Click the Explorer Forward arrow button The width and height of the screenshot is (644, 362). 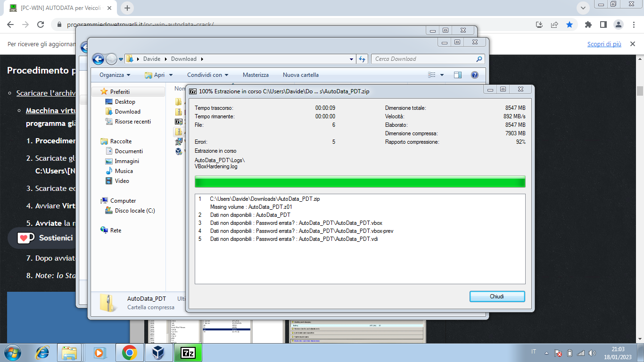[x=111, y=59]
